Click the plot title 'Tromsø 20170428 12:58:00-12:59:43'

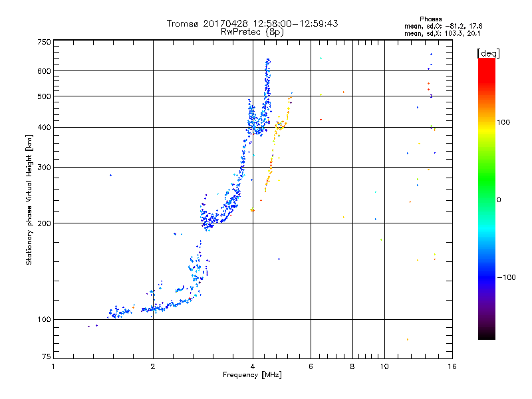click(x=252, y=23)
